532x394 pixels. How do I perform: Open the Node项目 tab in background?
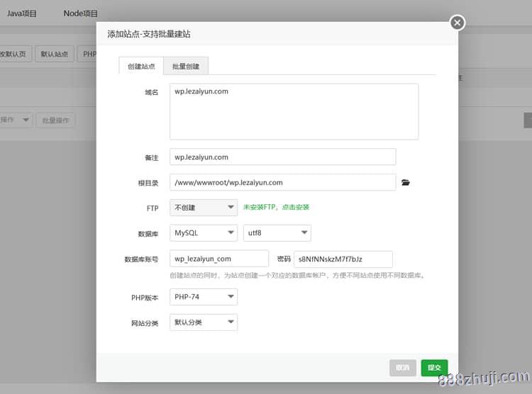click(x=81, y=13)
